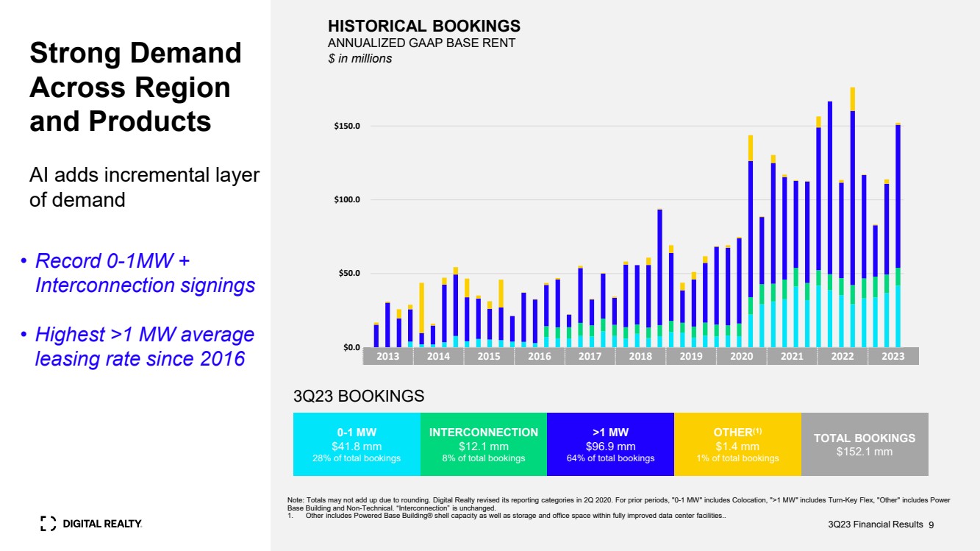
Task: Pick the 2016 year label on the axis
Action: tap(540, 356)
